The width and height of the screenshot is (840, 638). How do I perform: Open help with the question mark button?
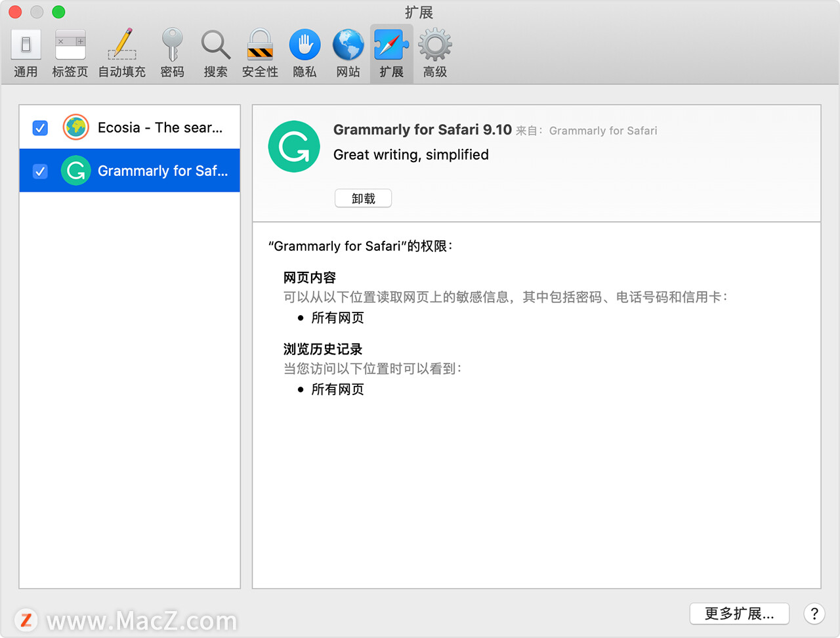tap(814, 614)
